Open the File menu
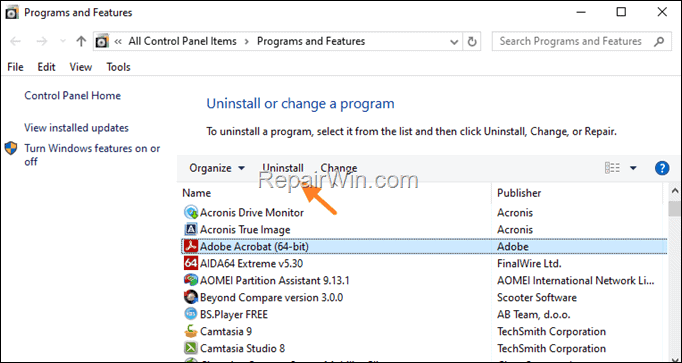The image size is (682, 363). (15, 67)
